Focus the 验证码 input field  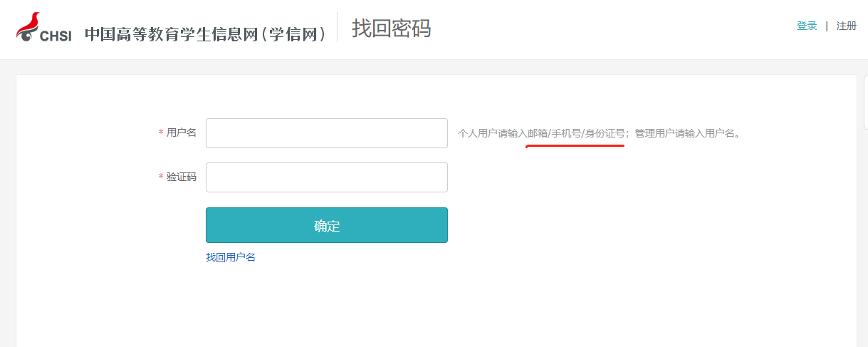(326, 177)
